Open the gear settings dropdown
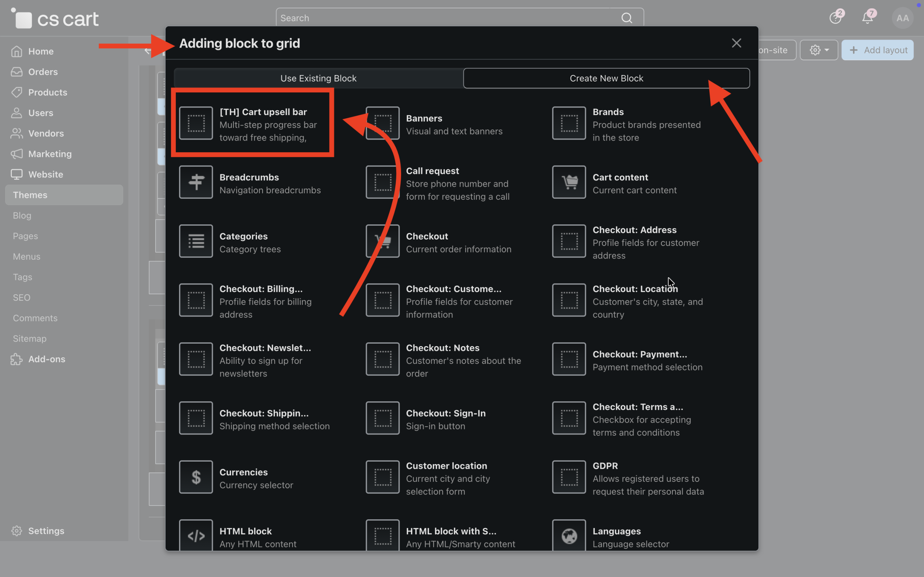Viewport: 924px width, 577px height. [x=819, y=50]
